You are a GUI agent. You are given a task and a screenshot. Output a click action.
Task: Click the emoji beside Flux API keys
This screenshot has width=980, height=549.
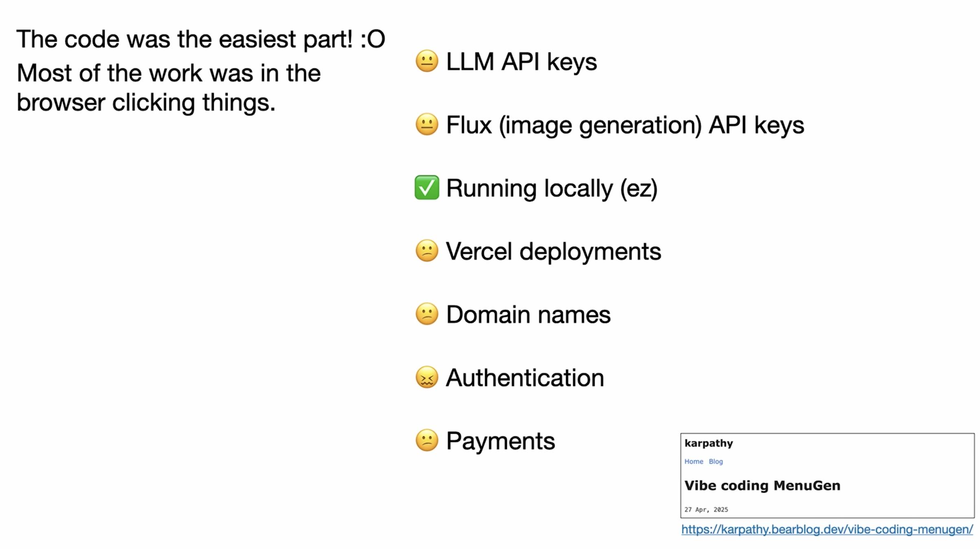click(x=426, y=125)
